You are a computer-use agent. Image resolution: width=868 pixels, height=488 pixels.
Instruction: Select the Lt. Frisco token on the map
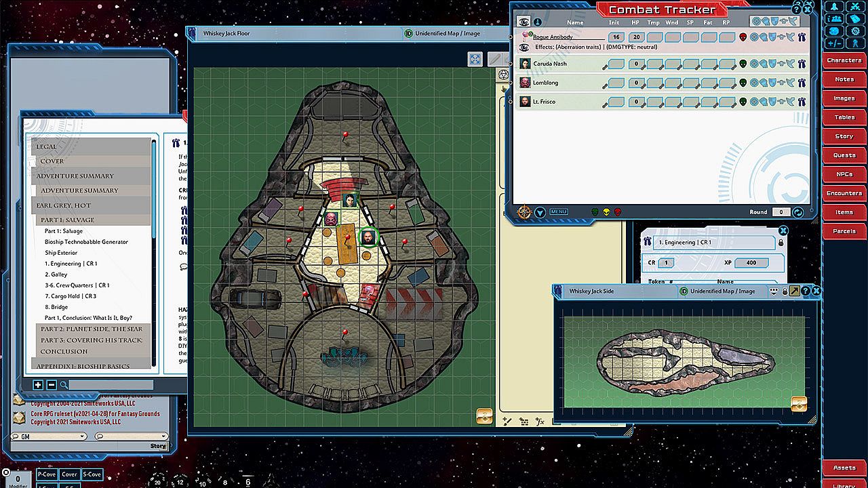point(368,238)
